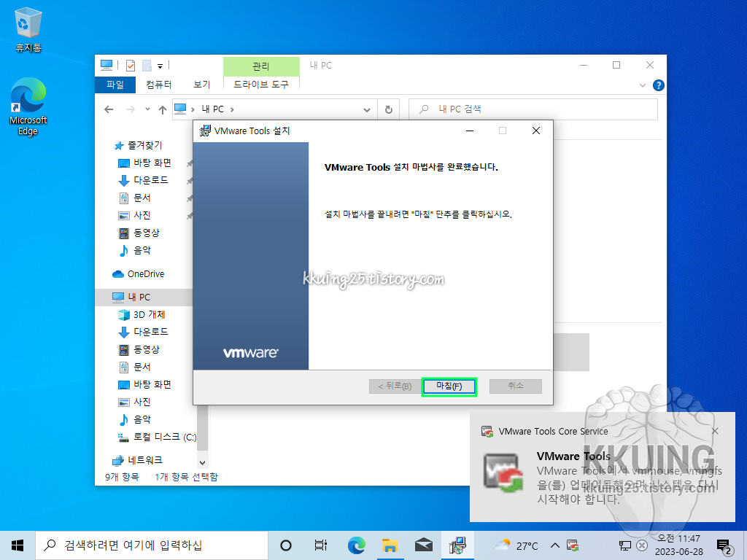Select 동영상 under 내 PC

click(x=146, y=349)
